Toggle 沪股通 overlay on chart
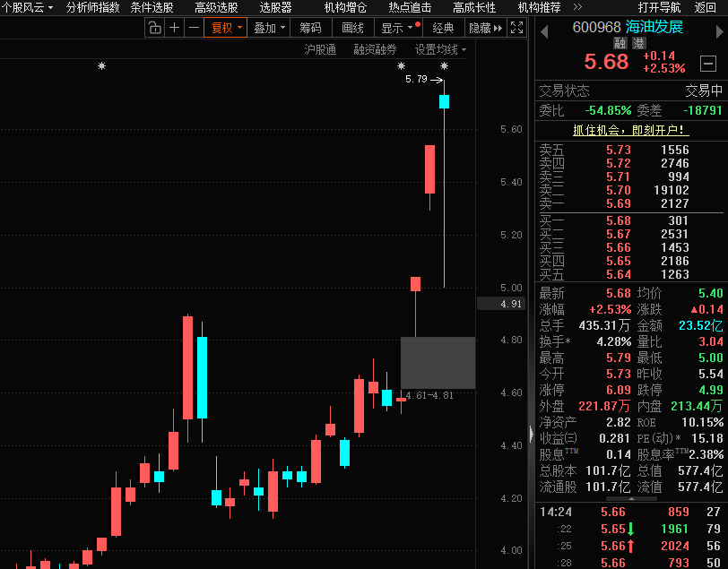The width and height of the screenshot is (728, 569). tap(320, 49)
